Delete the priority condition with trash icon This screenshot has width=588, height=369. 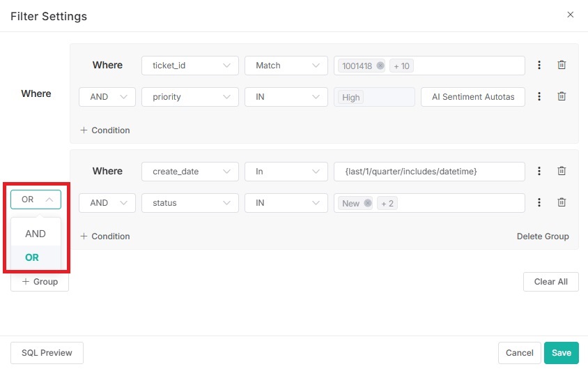tap(562, 97)
